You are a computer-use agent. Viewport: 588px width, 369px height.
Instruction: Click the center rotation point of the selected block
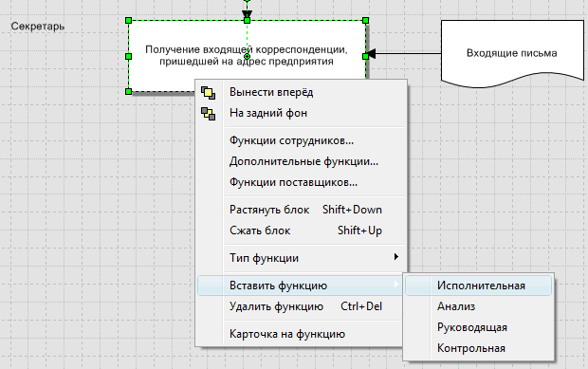pyautogui.click(x=248, y=56)
